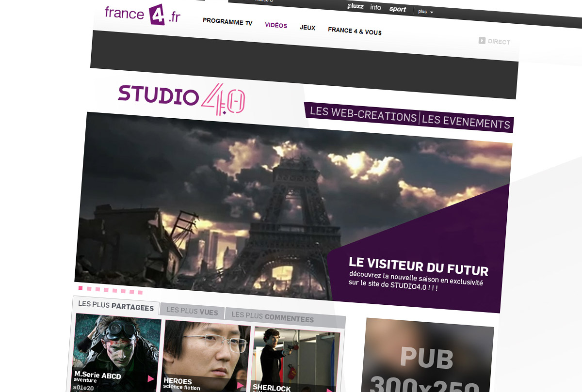The width and height of the screenshot is (582, 392).
Task: Switch to LES PLUS VUES tab
Action: pyautogui.click(x=192, y=311)
